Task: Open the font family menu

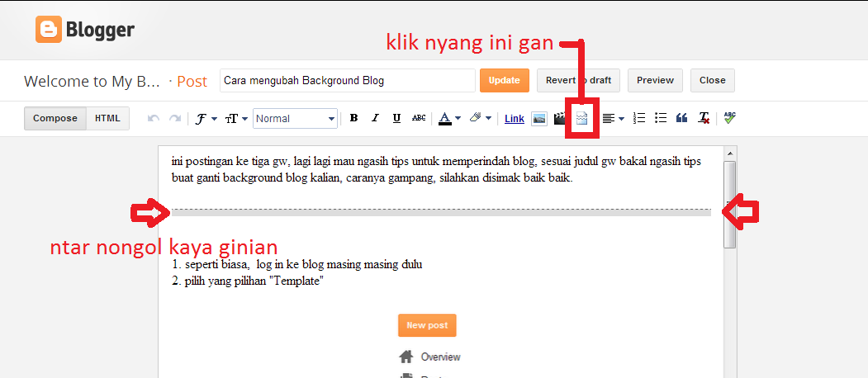Action: point(206,119)
